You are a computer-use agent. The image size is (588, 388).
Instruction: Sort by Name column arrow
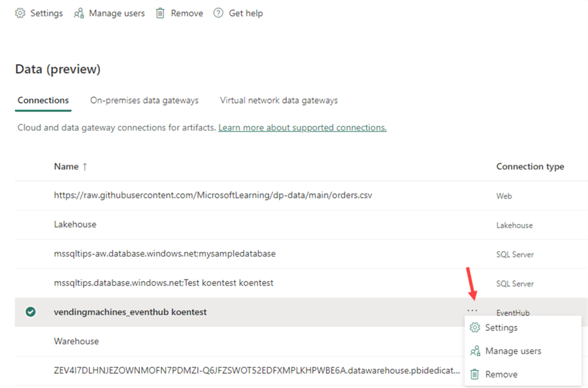[85, 167]
